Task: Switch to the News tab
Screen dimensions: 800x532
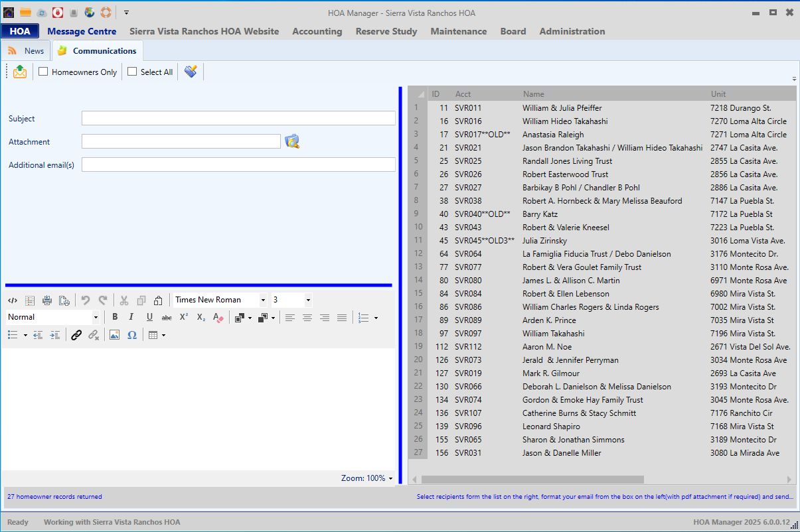Action: pyautogui.click(x=27, y=51)
